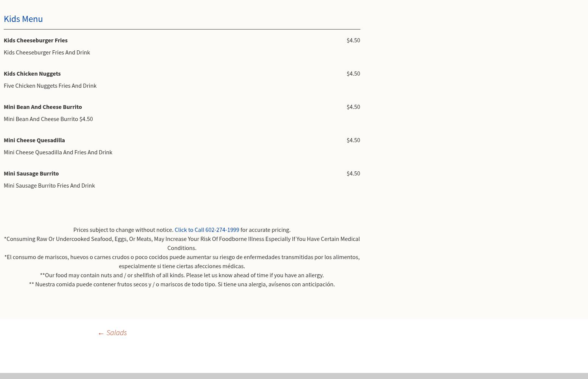Click the Spanish frutos secos allergy notice
The image size is (588, 379).
click(182, 284)
